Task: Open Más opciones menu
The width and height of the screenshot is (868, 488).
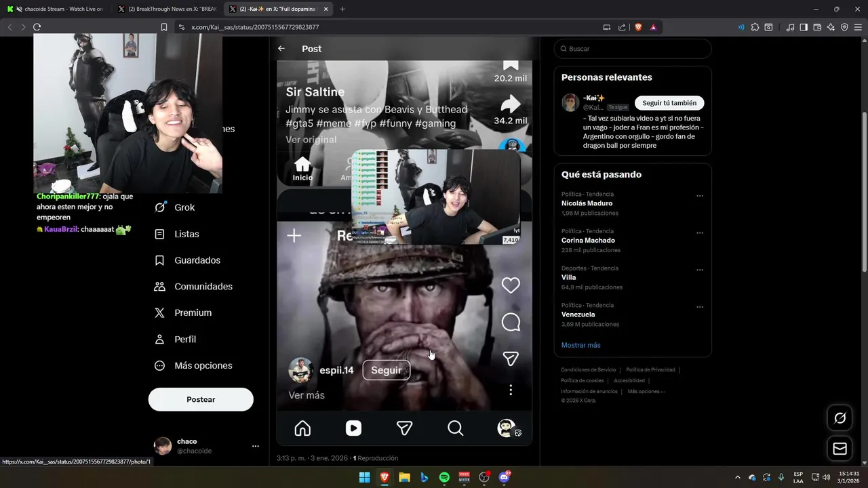Action: [193, 366]
